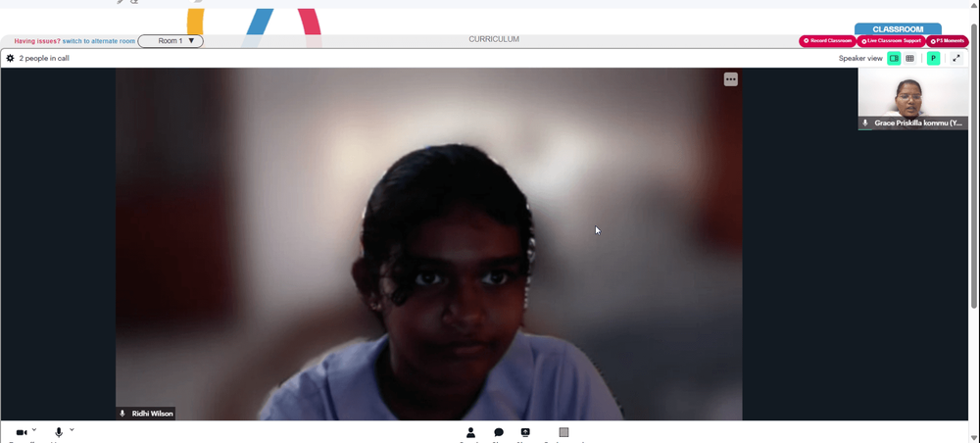Open the chat bubble icon
980x443 pixels.
click(499, 432)
